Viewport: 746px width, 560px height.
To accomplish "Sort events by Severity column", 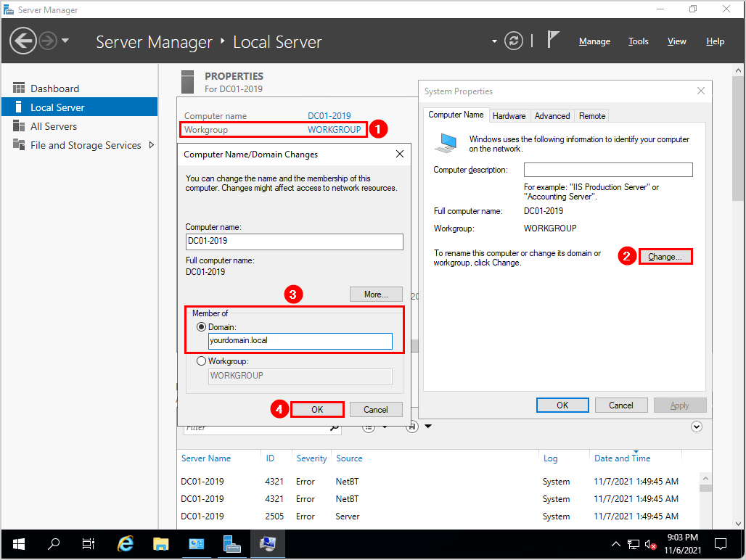I will [x=311, y=458].
